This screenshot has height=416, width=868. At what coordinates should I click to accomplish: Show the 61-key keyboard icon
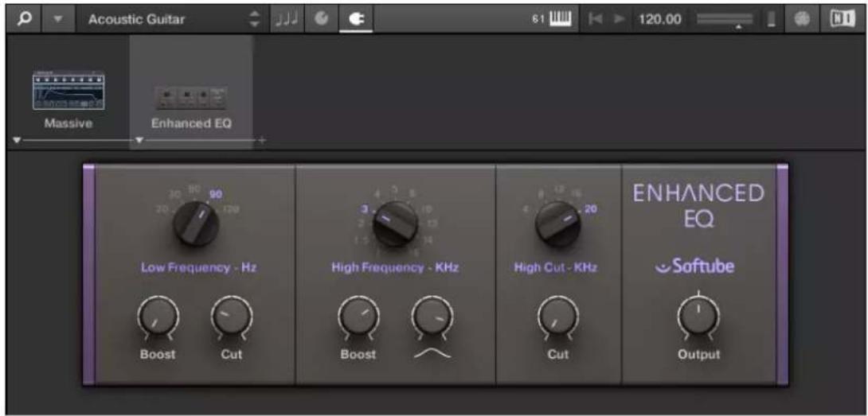pyautogui.click(x=559, y=20)
